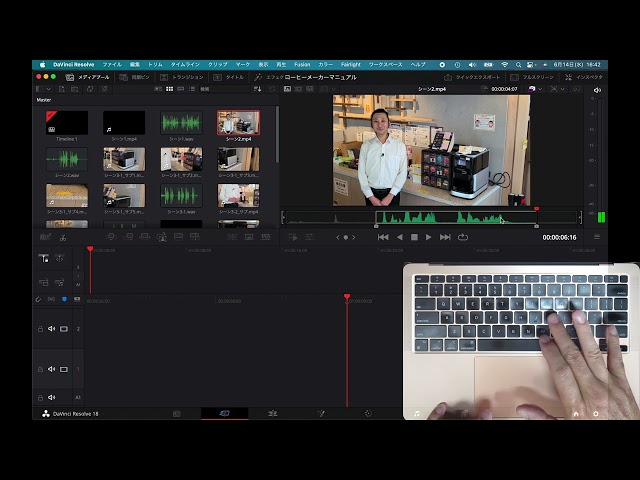Image resolution: width=640 pixels, height=480 pixels.
Task: Open the Media page icon
Action: [x=177, y=413]
